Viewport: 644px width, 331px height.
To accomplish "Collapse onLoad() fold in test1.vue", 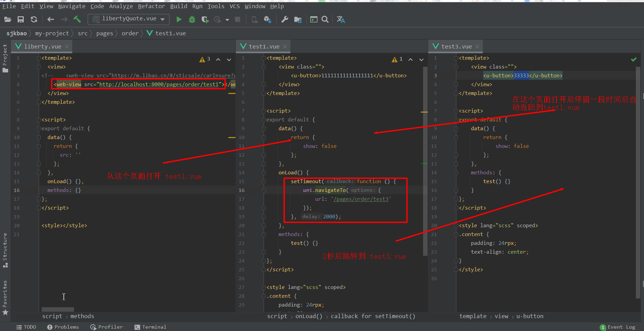I will coord(264,173).
